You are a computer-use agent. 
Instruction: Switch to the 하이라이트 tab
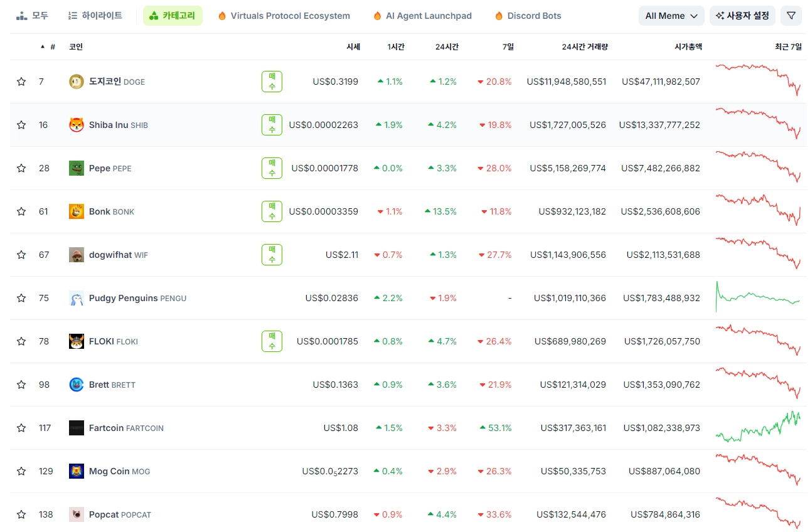(95, 16)
